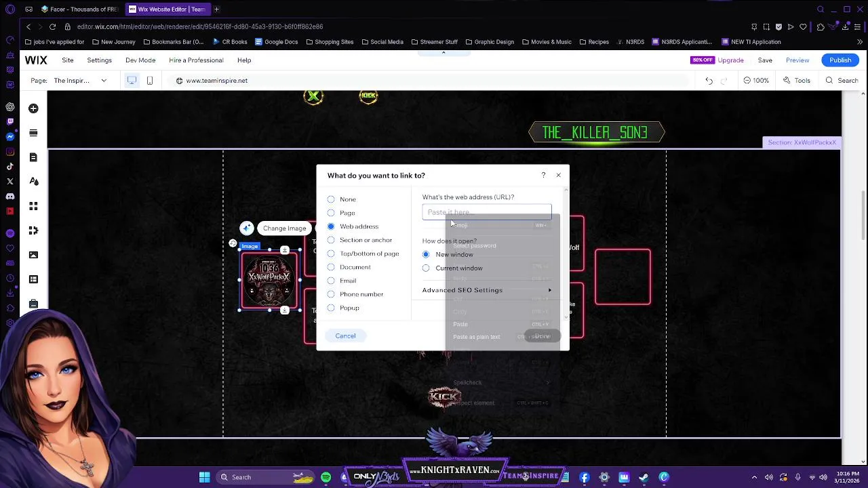868x488 pixels.
Task: Open the Add Apps grid panel
Action: 33,206
